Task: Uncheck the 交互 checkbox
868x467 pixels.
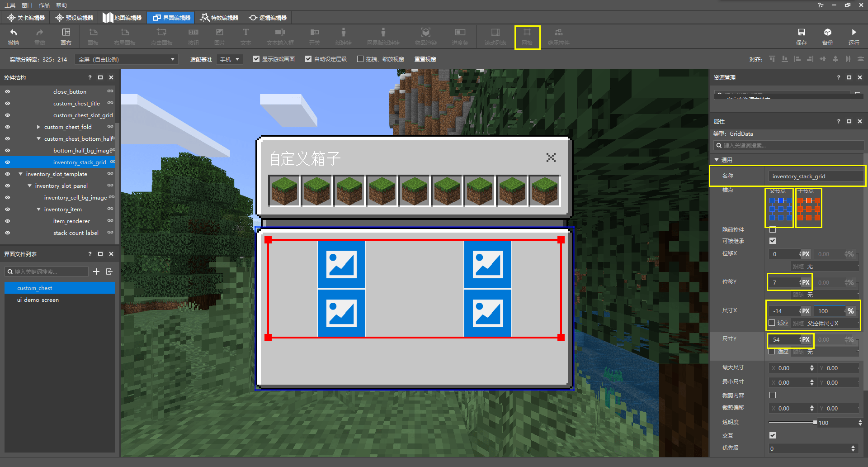Action: (x=773, y=435)
